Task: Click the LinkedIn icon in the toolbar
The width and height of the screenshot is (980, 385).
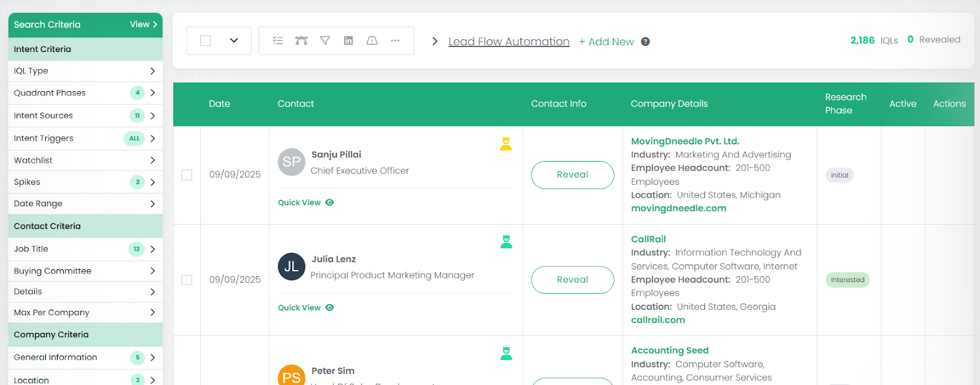Action: coord(349,40)
